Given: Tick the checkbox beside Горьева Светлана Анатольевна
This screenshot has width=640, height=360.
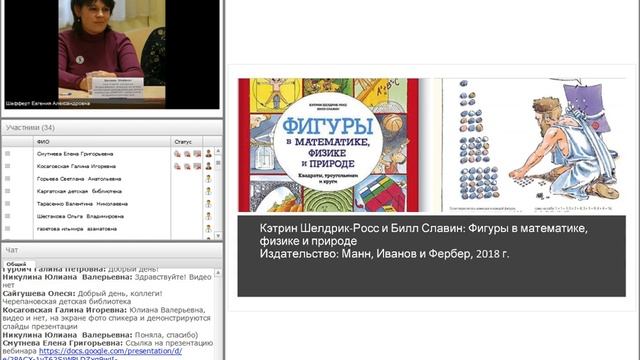Looking at the screenshot, I should pos(7,178).
